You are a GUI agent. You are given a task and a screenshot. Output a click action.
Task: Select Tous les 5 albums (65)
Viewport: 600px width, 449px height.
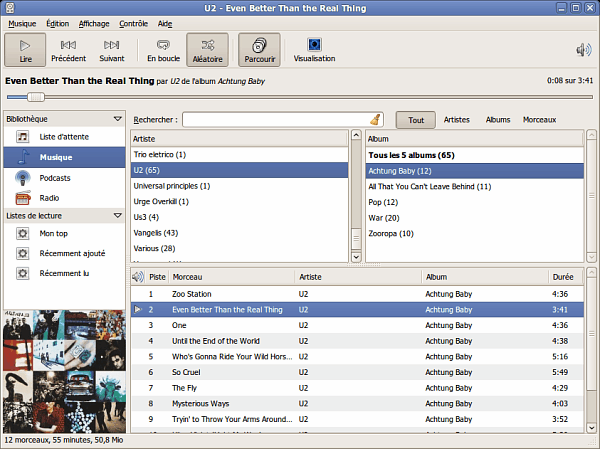474,155
